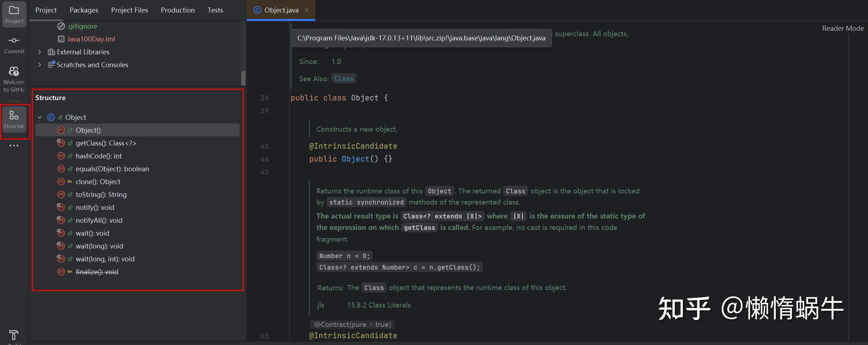This screenshot has height=345, width=868.
Task: Open the Class link under See Also
Action: click(x=344, y=79)
